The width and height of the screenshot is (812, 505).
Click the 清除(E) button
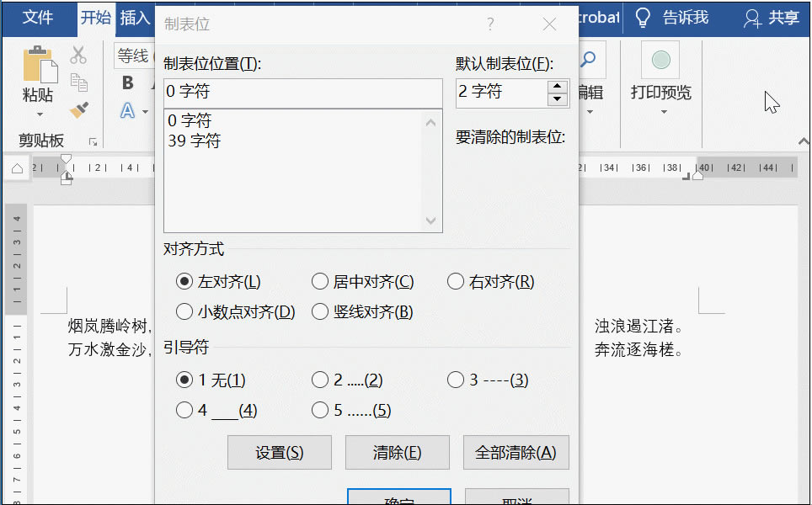click(x=398, y=452)
